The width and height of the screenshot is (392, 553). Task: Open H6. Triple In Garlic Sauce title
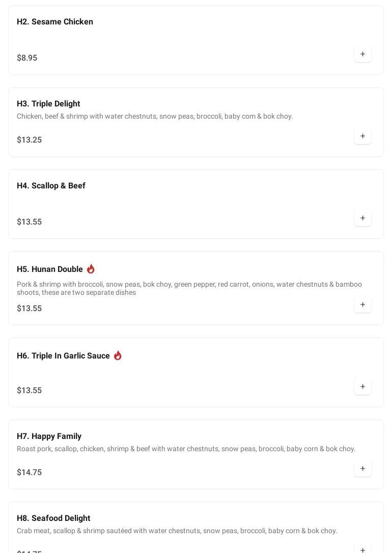pos(63,356)
